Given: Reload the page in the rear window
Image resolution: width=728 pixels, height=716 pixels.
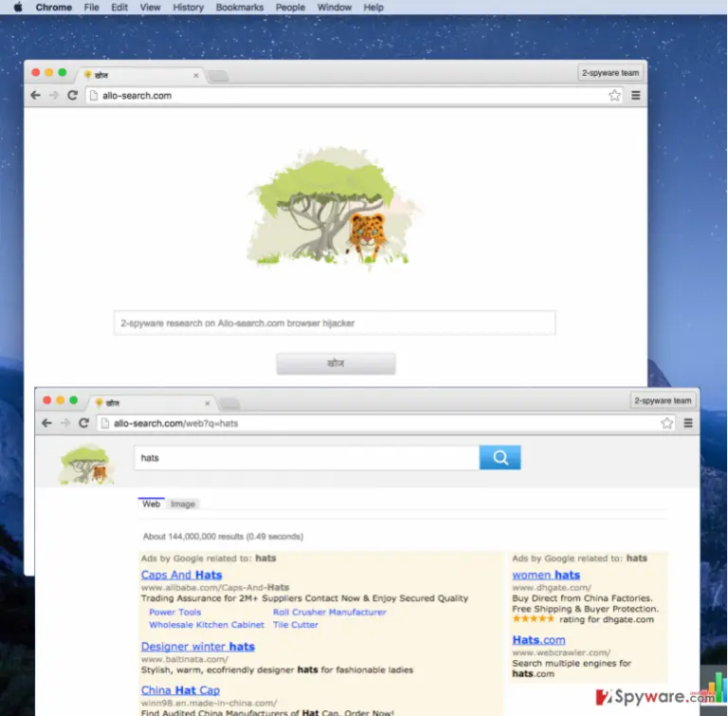Looking at the screenshot, I should 72,95.
